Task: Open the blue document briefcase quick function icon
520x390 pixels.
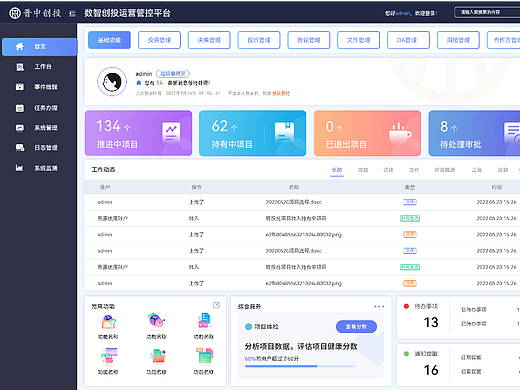Action: click(x=204, y=320)
